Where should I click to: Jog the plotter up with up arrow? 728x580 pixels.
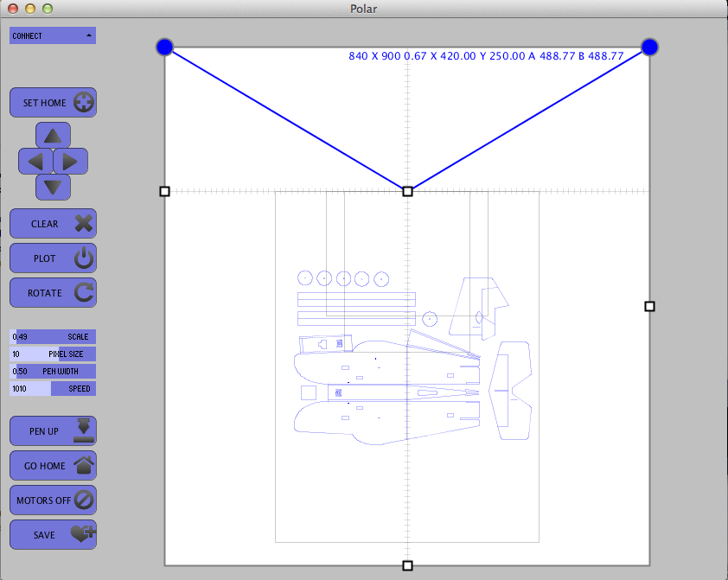pos(53,135)
